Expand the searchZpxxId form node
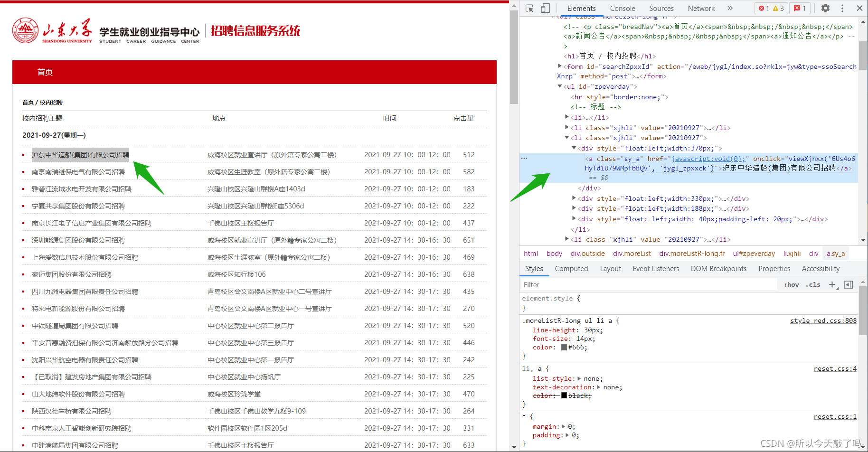The image size is (868, 452). 560,66
